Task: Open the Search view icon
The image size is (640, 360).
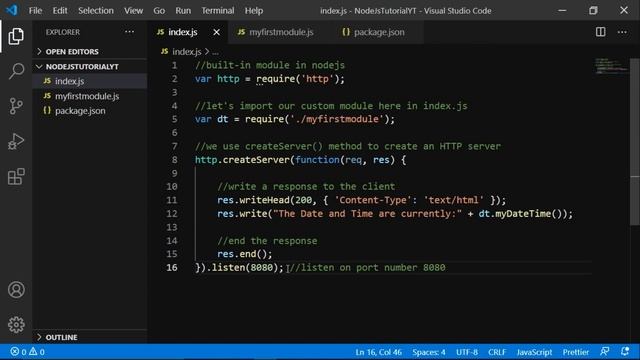Action: [x=16, y=71]
